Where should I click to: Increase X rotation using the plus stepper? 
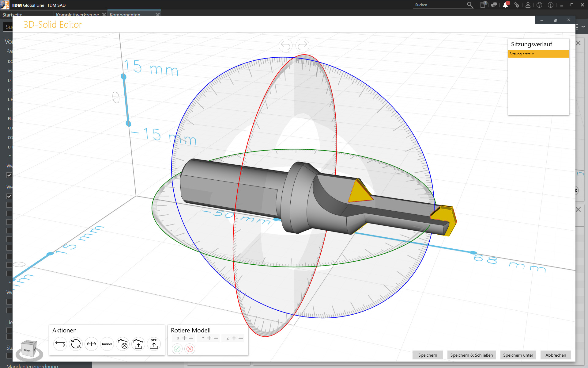tap(184, 338)
